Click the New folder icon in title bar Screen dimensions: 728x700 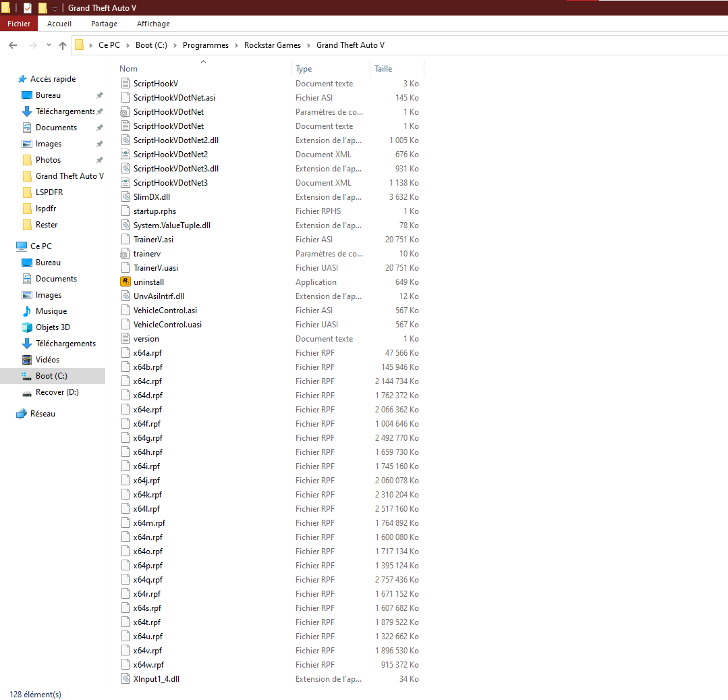[43, 8]
